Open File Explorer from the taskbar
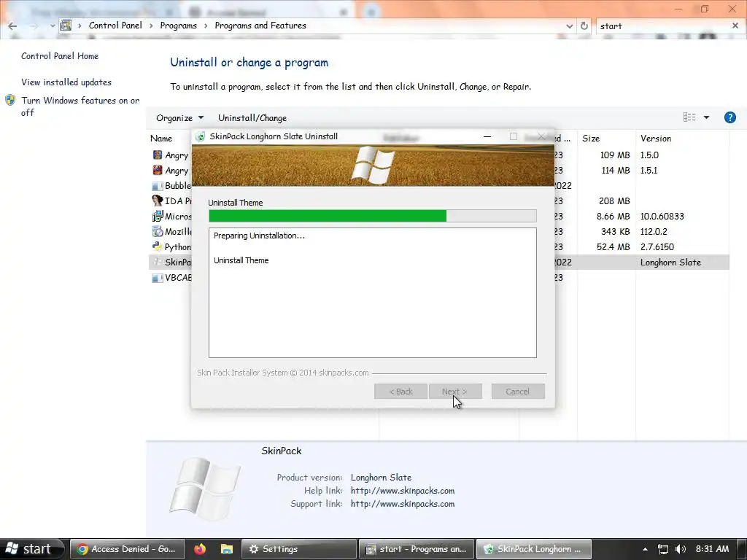 point(226,549)
